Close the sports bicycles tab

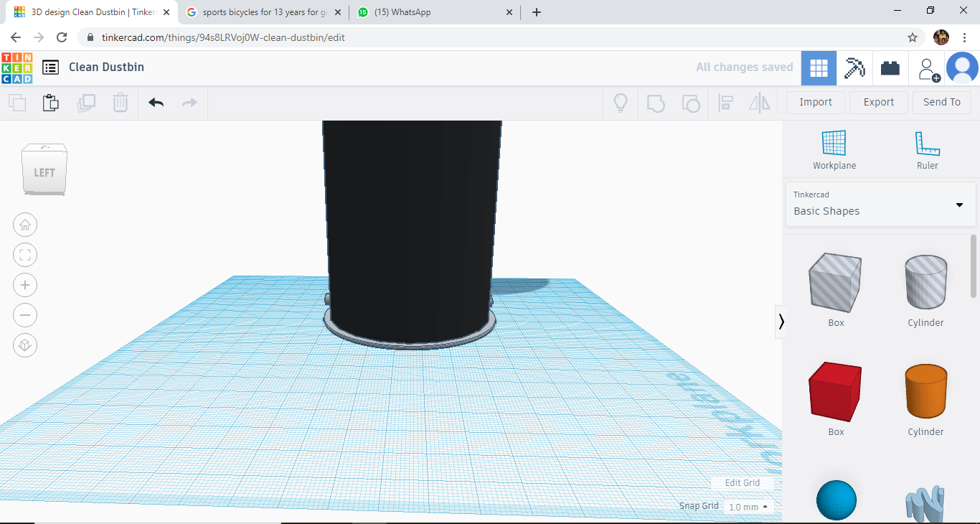point(337,12)
